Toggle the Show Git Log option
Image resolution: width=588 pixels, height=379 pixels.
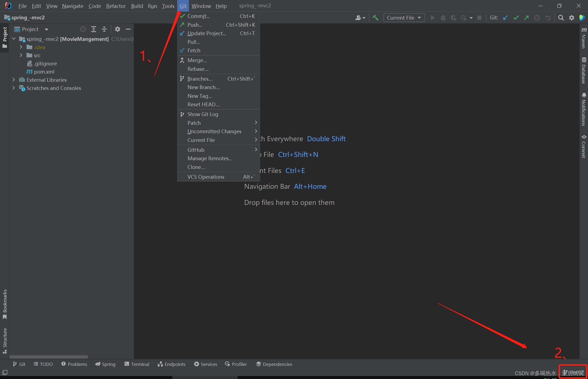[204, 114]
